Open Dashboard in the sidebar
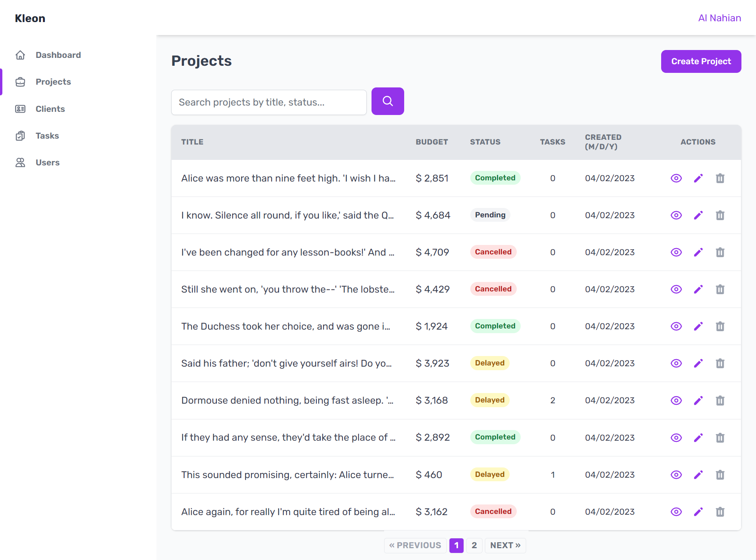Image resolution: width=756 pixels, height=560 pixels. [x=58, y=55]
